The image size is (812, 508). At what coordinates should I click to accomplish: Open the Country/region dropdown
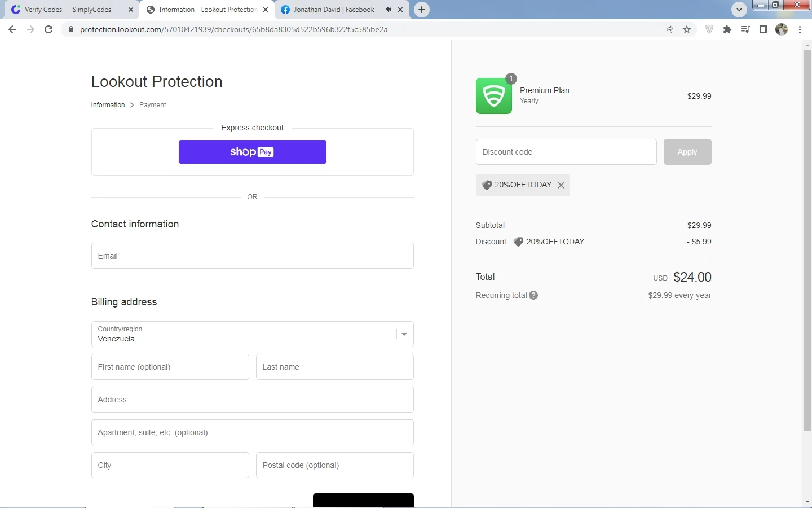(x=253, y=334)
